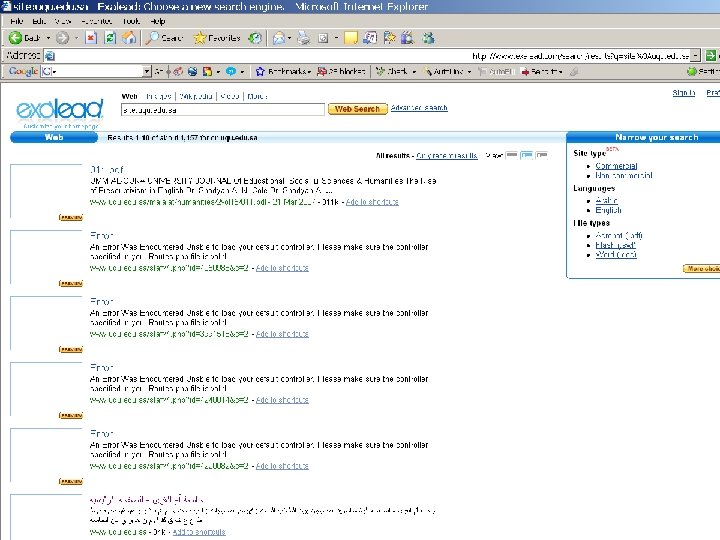Screen dimensions: 720x540
Task: Open the 011.pdf result title
Action: point(107,169)
